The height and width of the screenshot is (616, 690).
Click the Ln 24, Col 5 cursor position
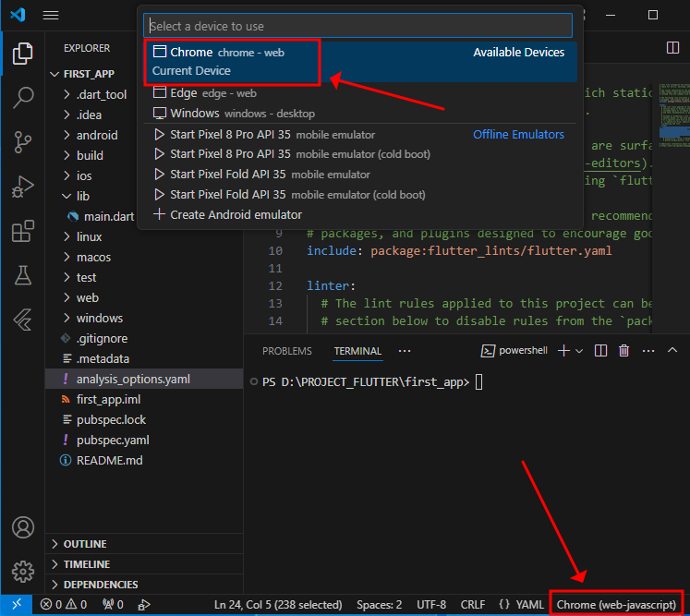(x=278, y=605)
